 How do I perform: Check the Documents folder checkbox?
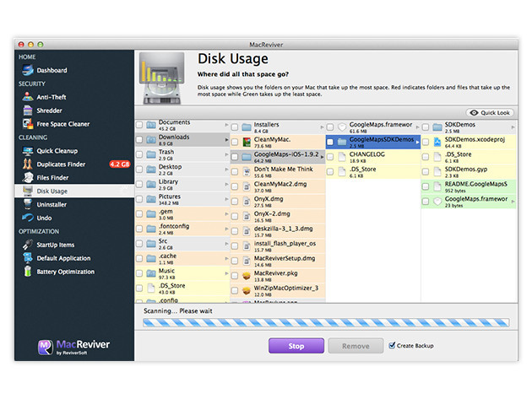point(139,125)
